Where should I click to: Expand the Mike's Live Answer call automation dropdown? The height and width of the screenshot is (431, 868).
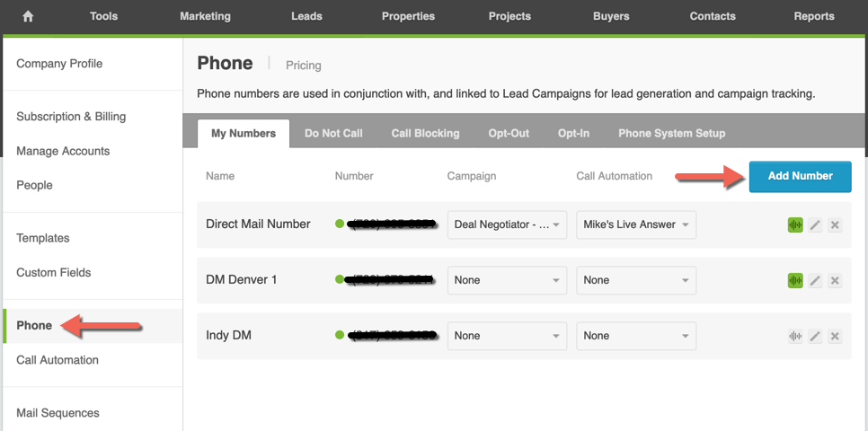tap(636, 224)
